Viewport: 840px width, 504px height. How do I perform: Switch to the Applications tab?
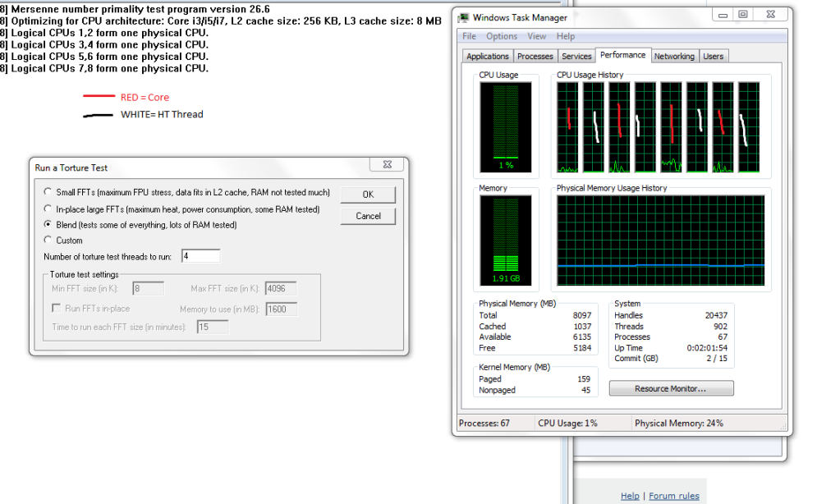point(488,57)
